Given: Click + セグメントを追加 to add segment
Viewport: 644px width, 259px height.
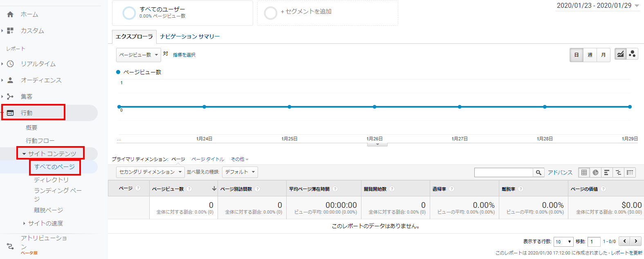Looking at the screenshot, I should [306, 11].
